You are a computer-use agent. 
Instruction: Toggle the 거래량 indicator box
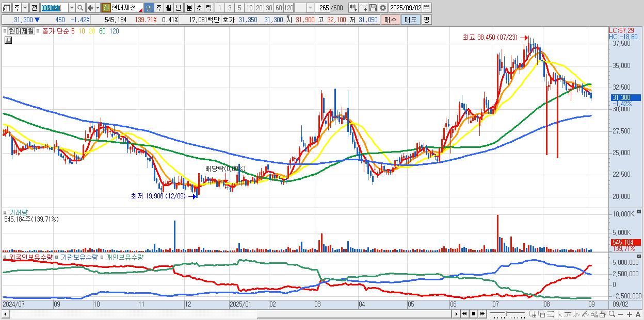pos(6,212)
